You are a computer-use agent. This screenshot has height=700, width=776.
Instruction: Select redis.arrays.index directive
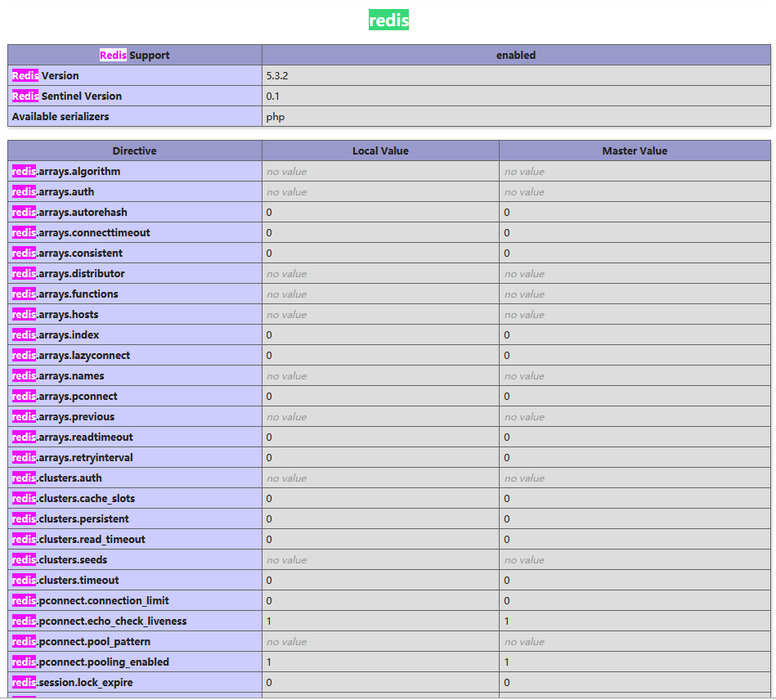[56, 335]
